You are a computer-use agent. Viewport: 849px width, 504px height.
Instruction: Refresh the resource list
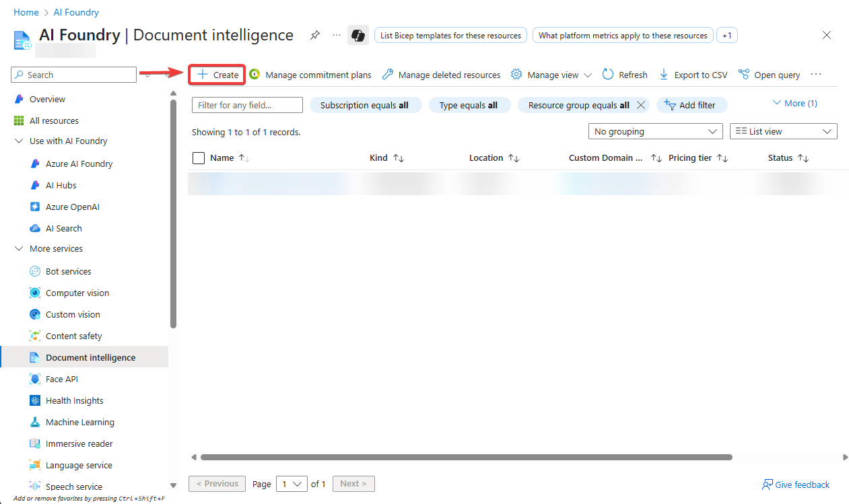(x=625, y=75)
